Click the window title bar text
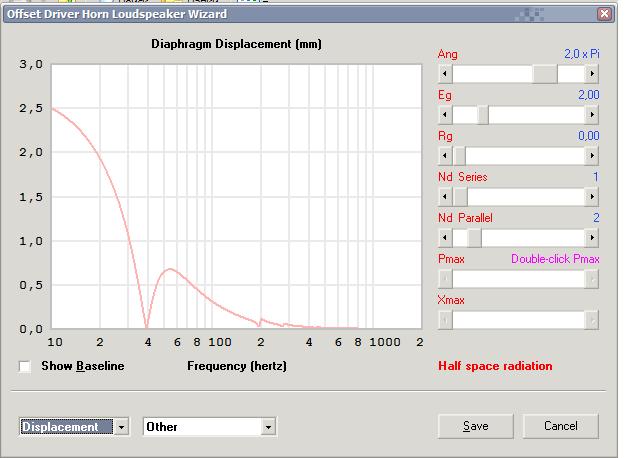The height and width of the screenshot is (458, 640). click(x=117, y=14)
